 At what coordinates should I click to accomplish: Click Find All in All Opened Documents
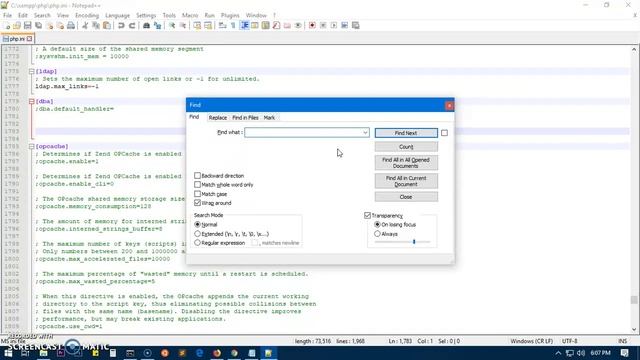coord(406,163)
